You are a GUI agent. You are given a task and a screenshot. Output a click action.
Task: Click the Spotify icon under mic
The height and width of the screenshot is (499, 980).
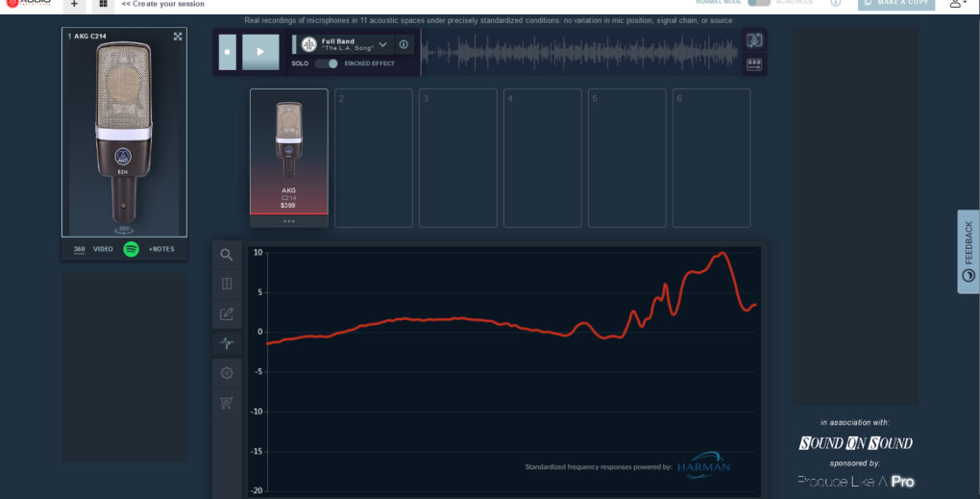tap(131, 249)
